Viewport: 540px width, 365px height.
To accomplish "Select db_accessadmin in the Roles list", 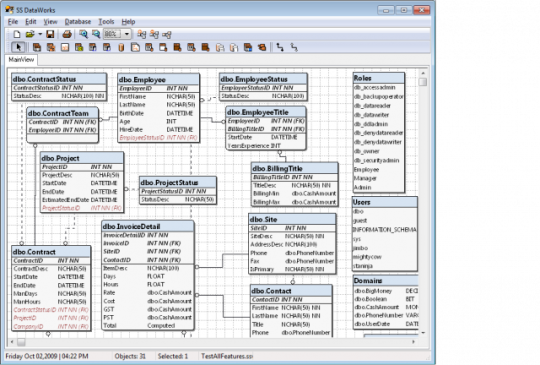I will tap(374, 87).
